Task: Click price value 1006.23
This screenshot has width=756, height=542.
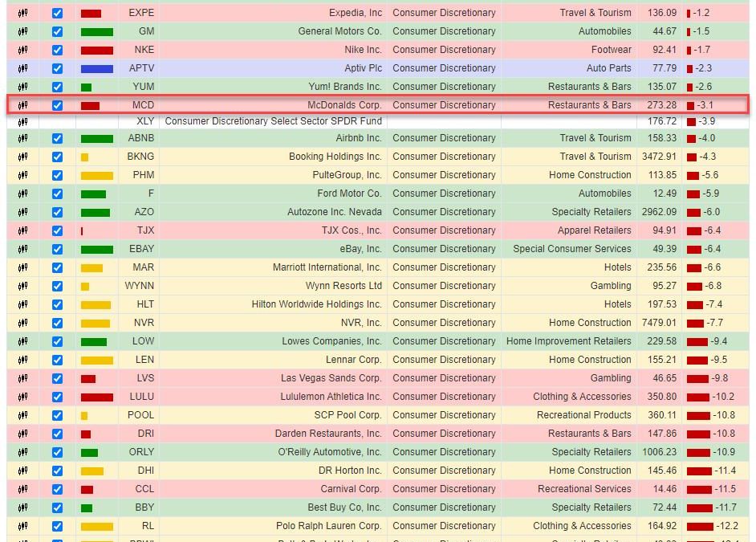Action: (x=659, y=452)
